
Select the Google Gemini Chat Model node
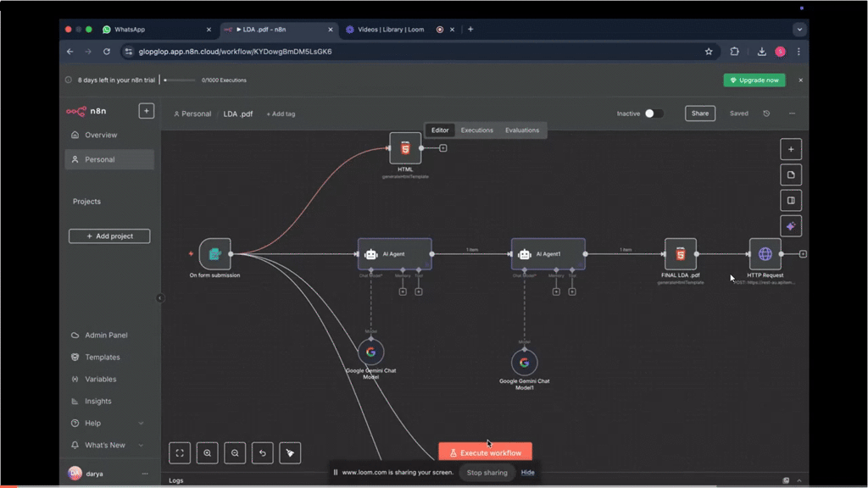coord(371,352)
